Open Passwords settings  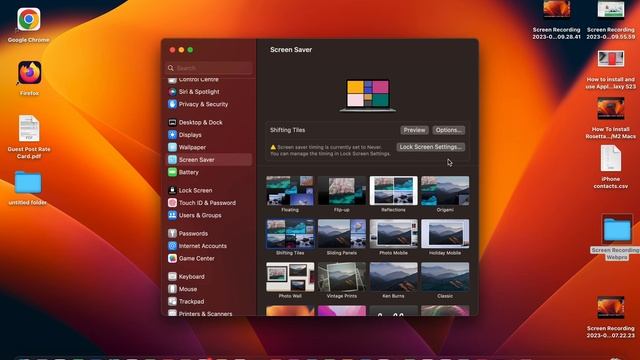tap(209, 233)
